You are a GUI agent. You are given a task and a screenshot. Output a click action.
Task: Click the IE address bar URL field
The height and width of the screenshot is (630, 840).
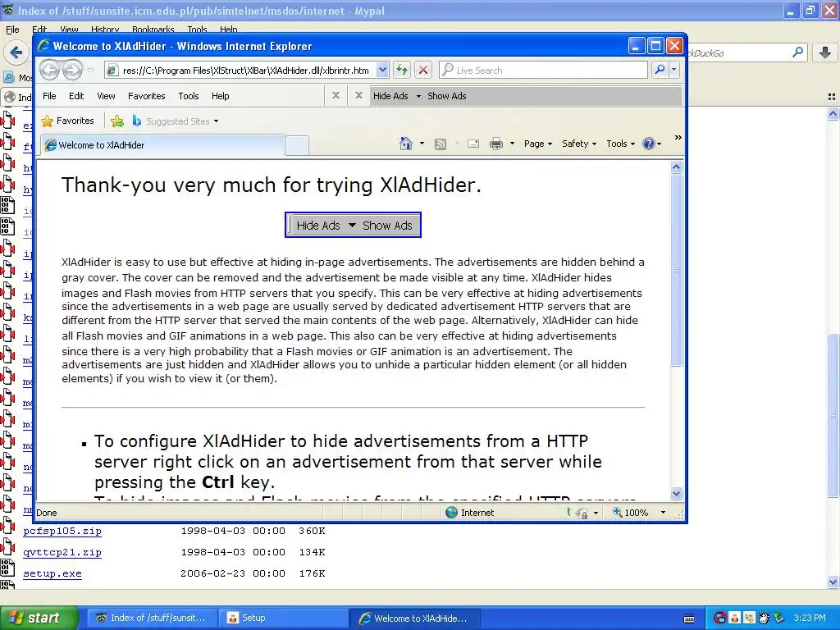coord(246,71)
